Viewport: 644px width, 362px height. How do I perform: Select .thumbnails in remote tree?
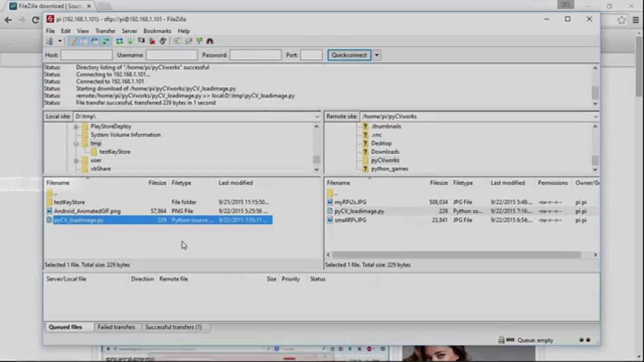(x=386, y=126)
